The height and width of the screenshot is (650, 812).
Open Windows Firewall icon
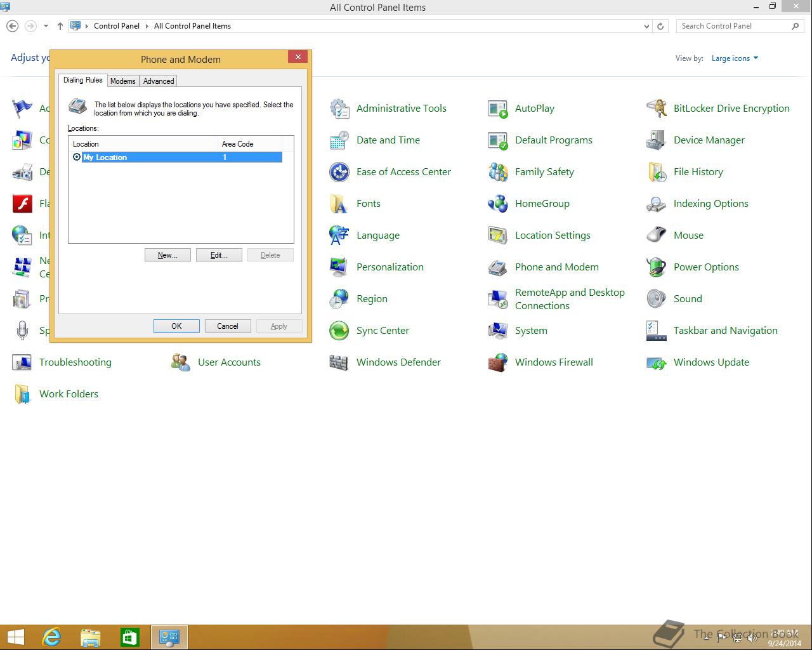click(x=498, y=362)
